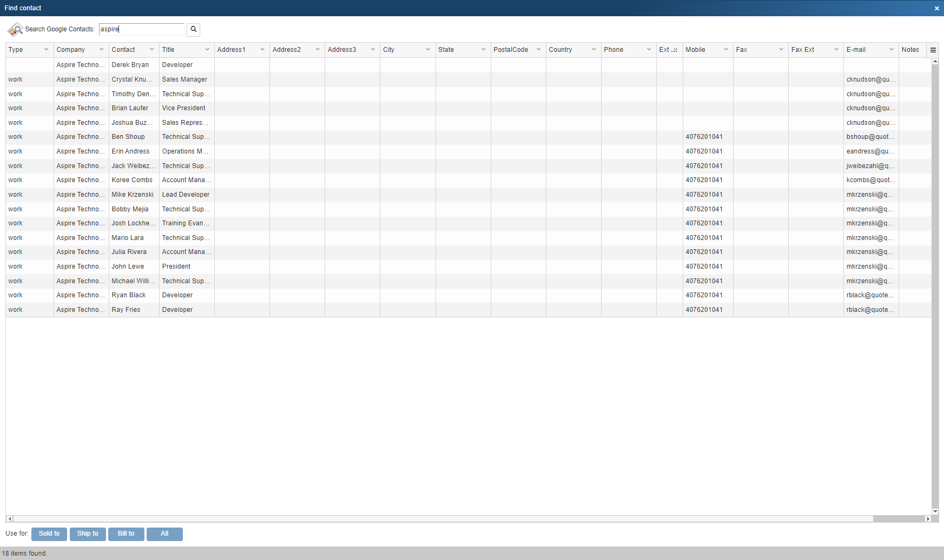This screenshot has height=560, width=944.
Task: Close the Find contact dialog
Action: click(x=937, y=8)
